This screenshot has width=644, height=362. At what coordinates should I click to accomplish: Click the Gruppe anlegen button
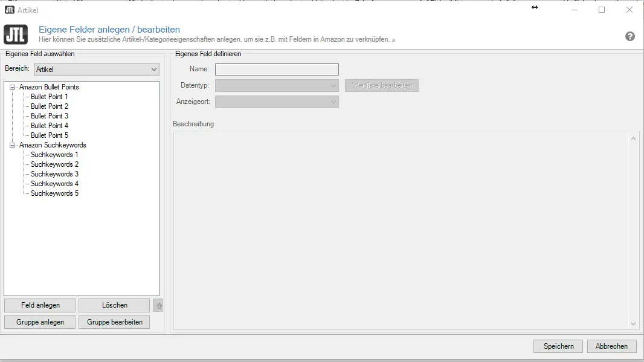point(40,322)
